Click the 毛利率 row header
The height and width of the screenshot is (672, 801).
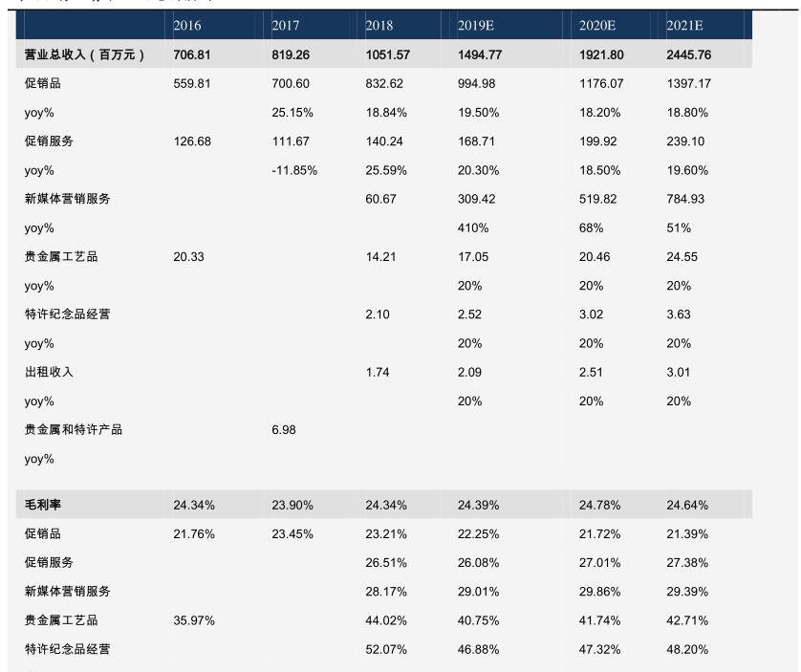43,504
